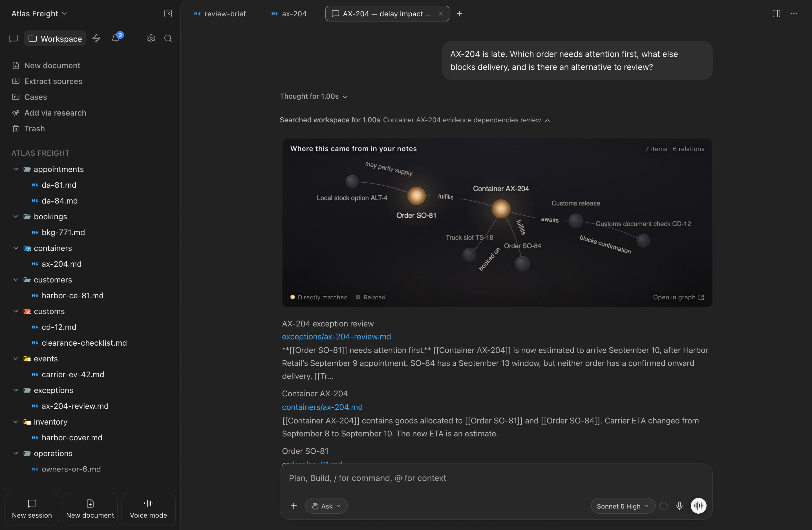Activate the microphone dictation icon
The image size is (812, 530).
(679, 506)
